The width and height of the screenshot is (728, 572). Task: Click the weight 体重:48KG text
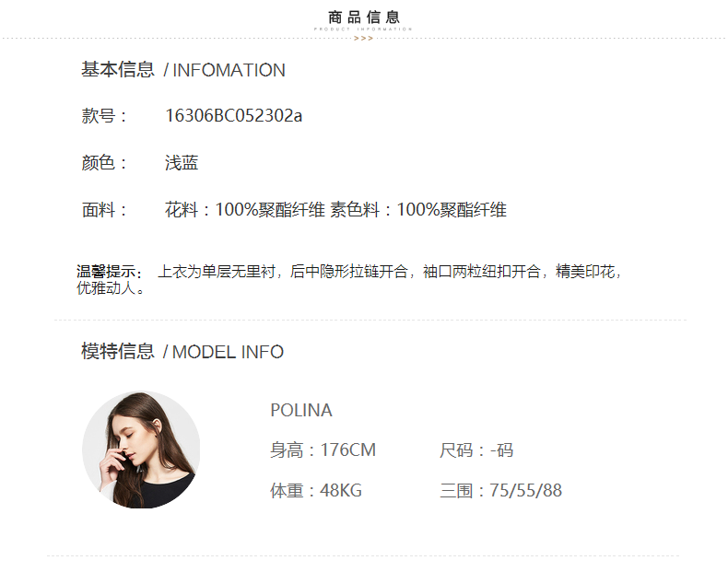point(316,490)
